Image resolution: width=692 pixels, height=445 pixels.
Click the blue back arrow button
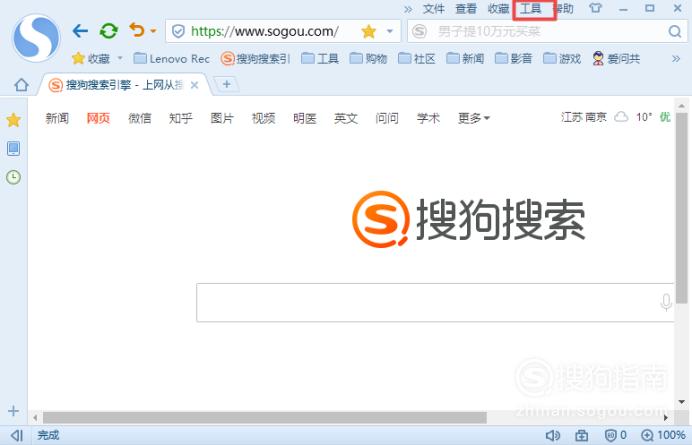[x=80, y=31]
